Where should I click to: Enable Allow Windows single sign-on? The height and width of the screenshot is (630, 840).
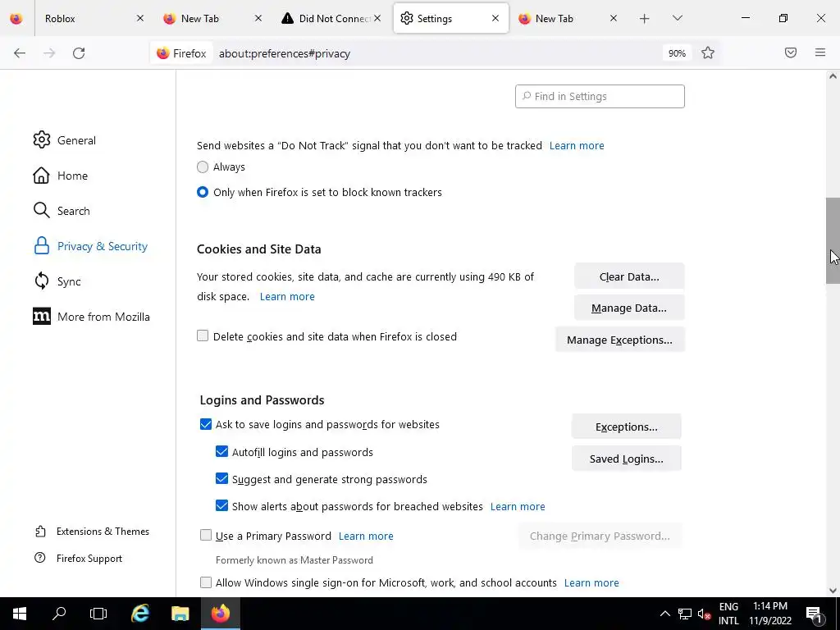click(206, 582)
